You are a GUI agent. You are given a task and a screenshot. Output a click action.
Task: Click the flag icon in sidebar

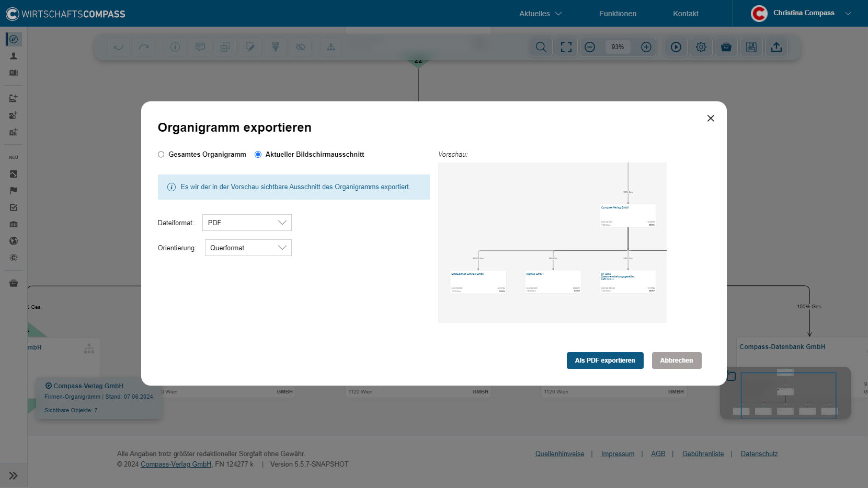tap(14, 191)
